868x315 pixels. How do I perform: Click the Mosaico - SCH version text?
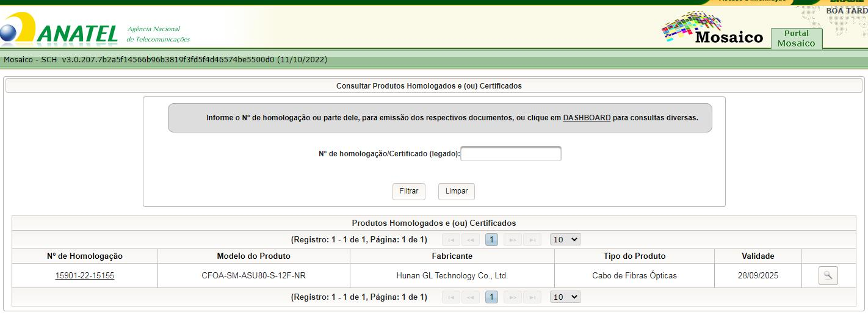click(165, 60)
